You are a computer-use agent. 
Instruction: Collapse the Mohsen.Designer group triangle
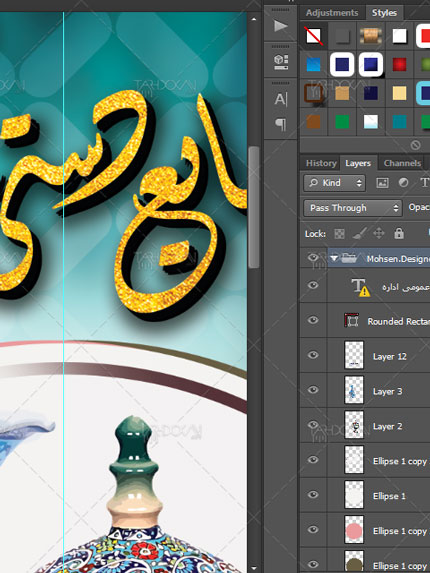[334, 258]
